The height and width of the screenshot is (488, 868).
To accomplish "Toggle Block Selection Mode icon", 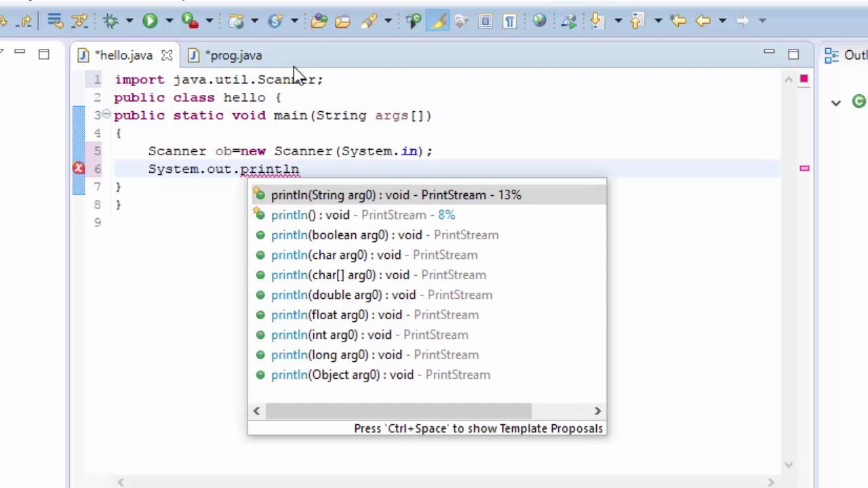I will click(486, 21).
